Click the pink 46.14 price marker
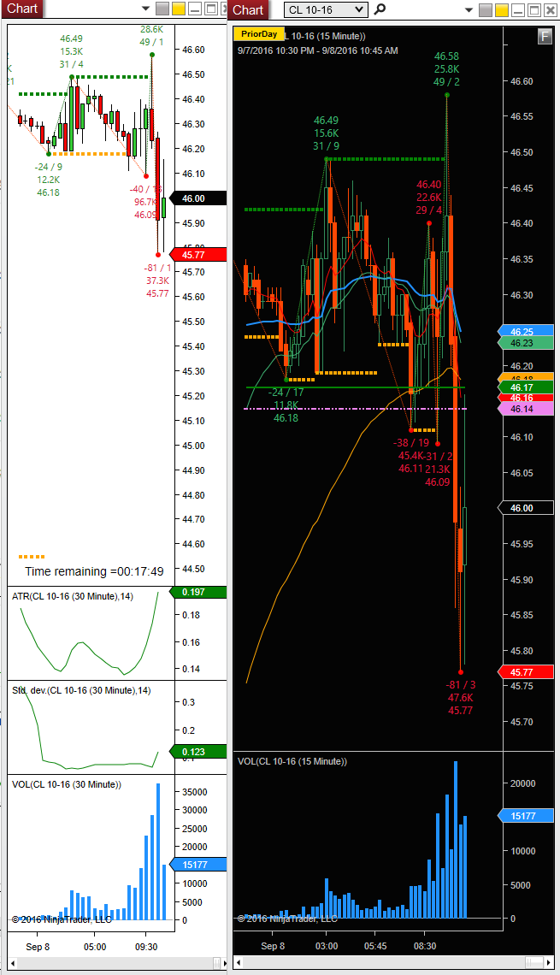560x975 pixels. pos(526,409)
